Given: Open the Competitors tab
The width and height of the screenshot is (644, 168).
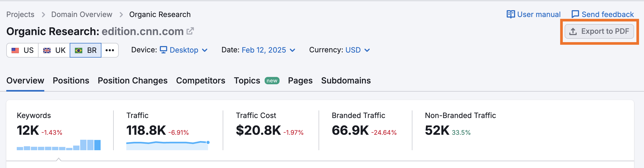Looking at the screenshot, I should (200, 81).
